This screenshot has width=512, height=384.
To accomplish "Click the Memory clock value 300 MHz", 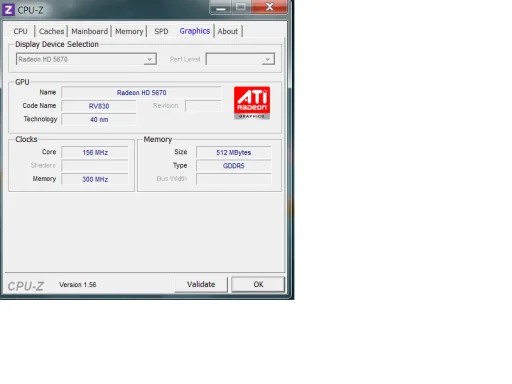I will (x=95, y=179).
